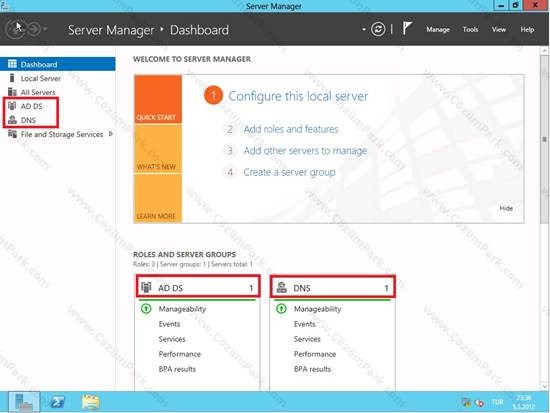
Task: Expand the File and Storage Services arrow
Action: tap(111, 134)
